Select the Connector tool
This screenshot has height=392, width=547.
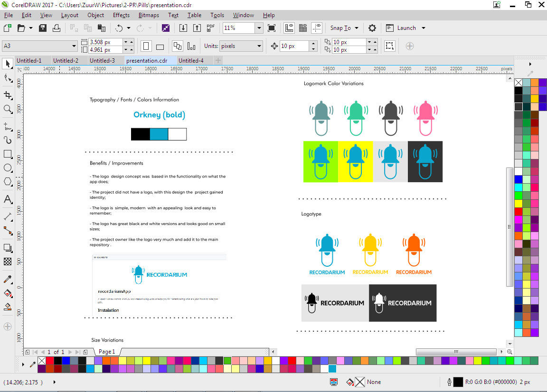click(x=8, y=231)
